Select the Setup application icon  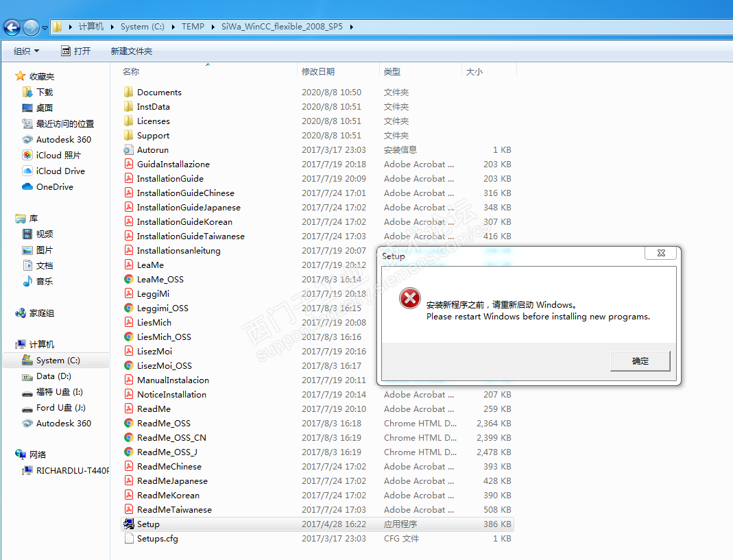128,524
